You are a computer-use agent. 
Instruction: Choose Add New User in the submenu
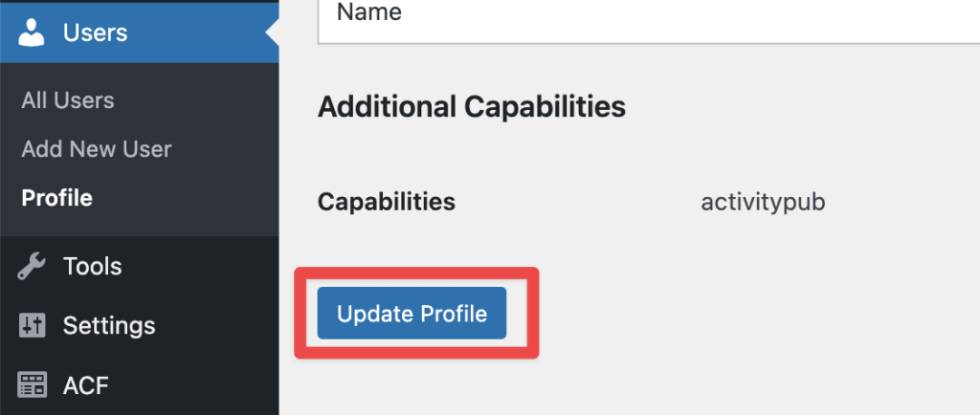pos(96,149)
